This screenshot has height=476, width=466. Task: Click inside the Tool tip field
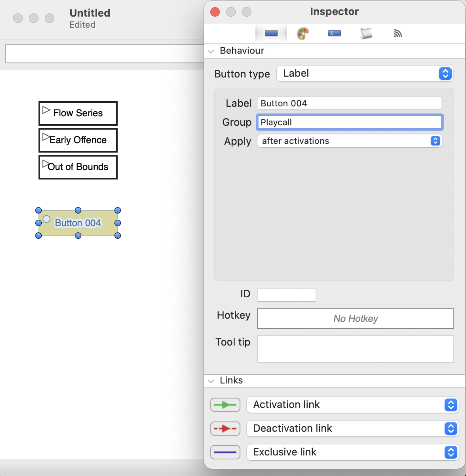(355, 349)
